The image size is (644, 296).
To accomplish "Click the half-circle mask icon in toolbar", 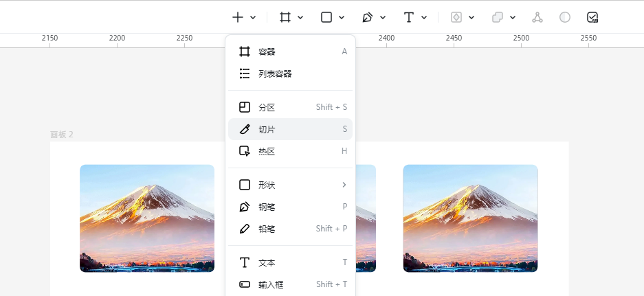I will point(565,17).
